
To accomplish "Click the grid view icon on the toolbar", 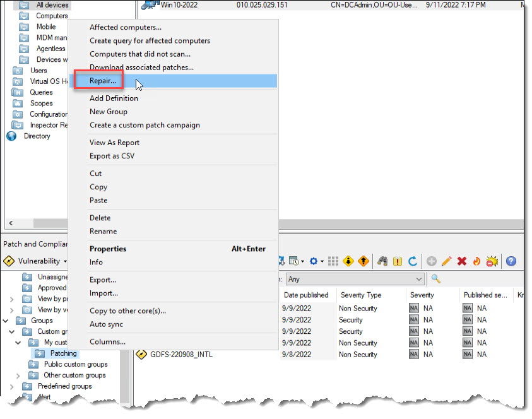I will click(333, 261).
